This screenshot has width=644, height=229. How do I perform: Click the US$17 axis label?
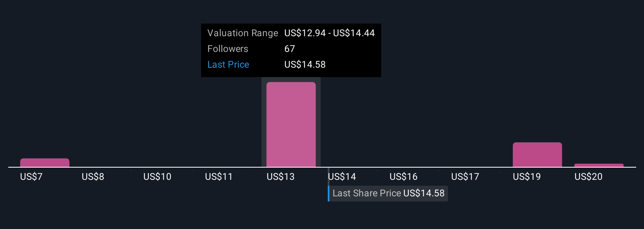(465, 177)
